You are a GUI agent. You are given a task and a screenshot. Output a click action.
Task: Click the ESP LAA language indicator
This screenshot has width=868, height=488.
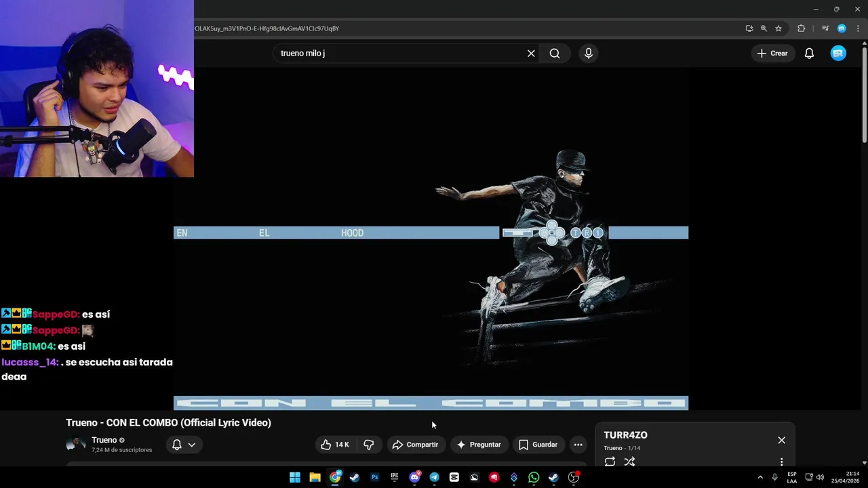tap(792, 477)
